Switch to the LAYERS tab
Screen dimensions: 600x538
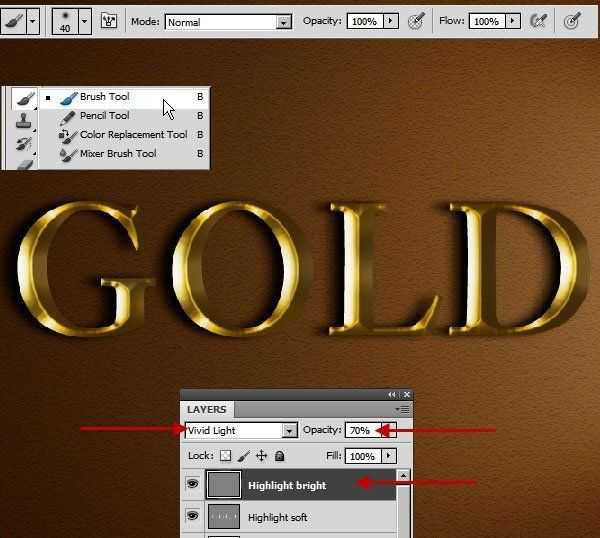coord(207,409)
